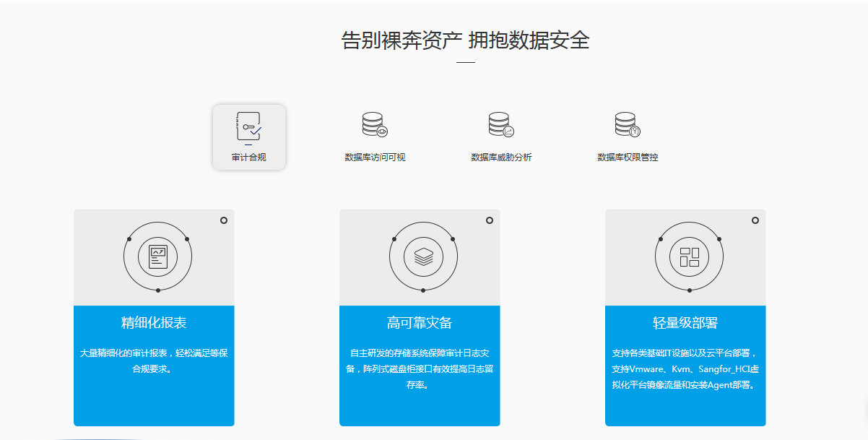Screen dimensions: 868x440
Task: Click the 数据库威胁分析 database chart icon
Action: click(x=501, y=125)
